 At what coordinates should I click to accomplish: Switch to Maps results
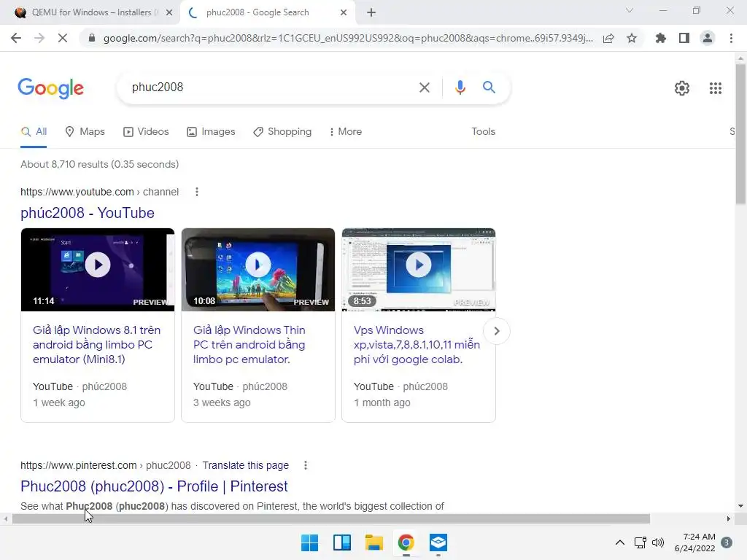pos(85,132)
